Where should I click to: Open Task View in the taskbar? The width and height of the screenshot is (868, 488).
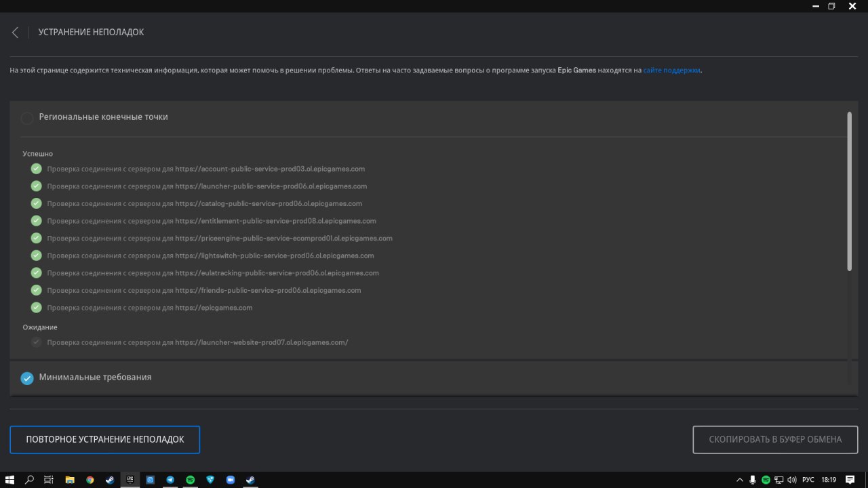click(x=49, y=479)
